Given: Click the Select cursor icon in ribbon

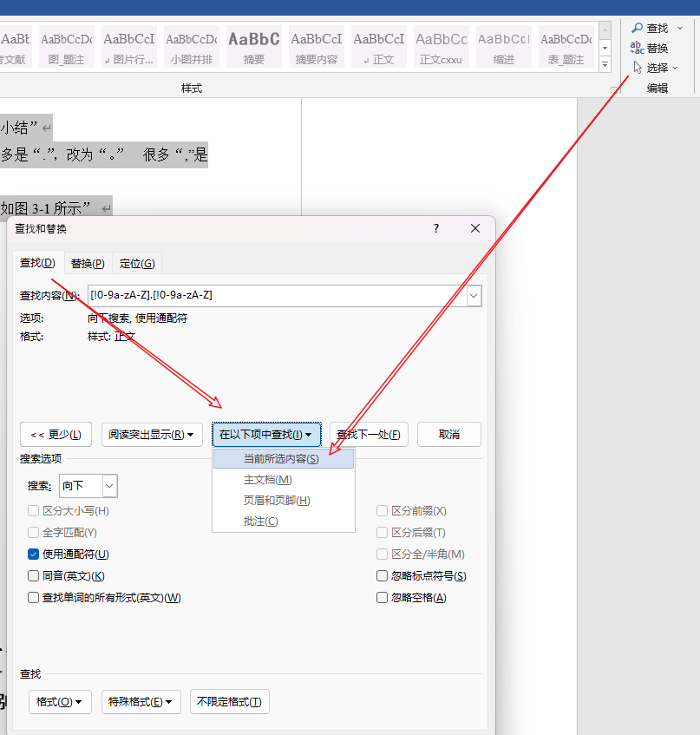Looking at the screenshot, I should click(x=638, y=68).
